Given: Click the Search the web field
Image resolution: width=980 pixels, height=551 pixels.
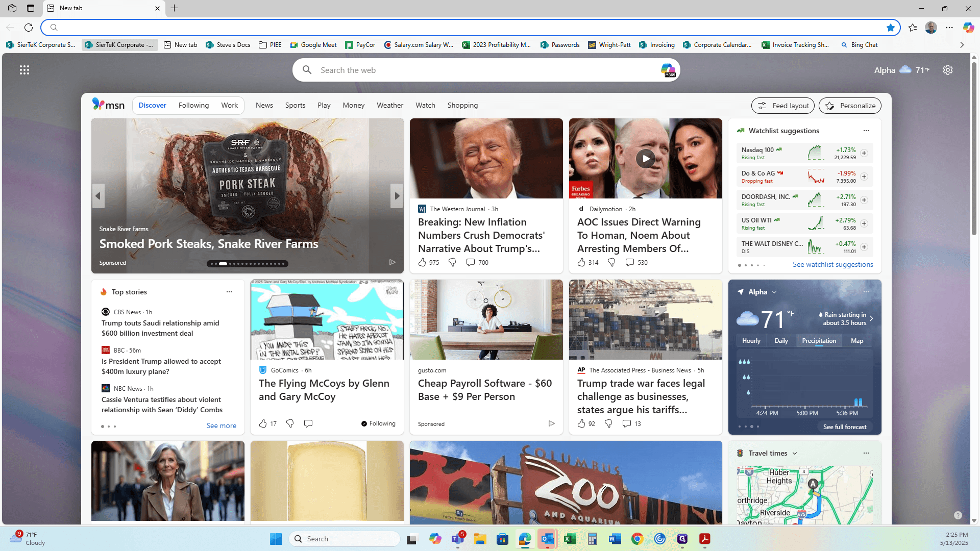Looking at the screenshot, I should tap(486, 70).
